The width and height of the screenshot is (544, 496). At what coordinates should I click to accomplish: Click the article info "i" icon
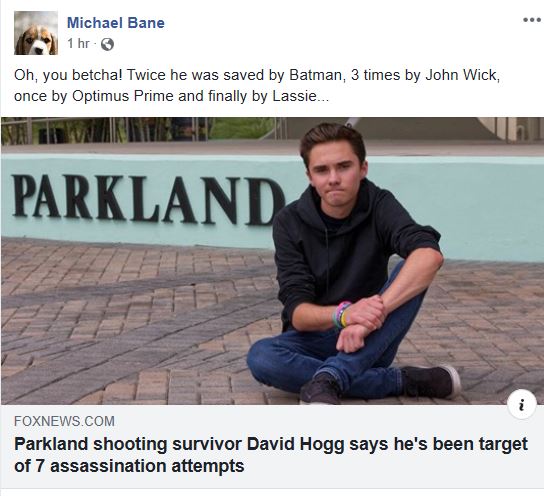[x=521, y=405]
